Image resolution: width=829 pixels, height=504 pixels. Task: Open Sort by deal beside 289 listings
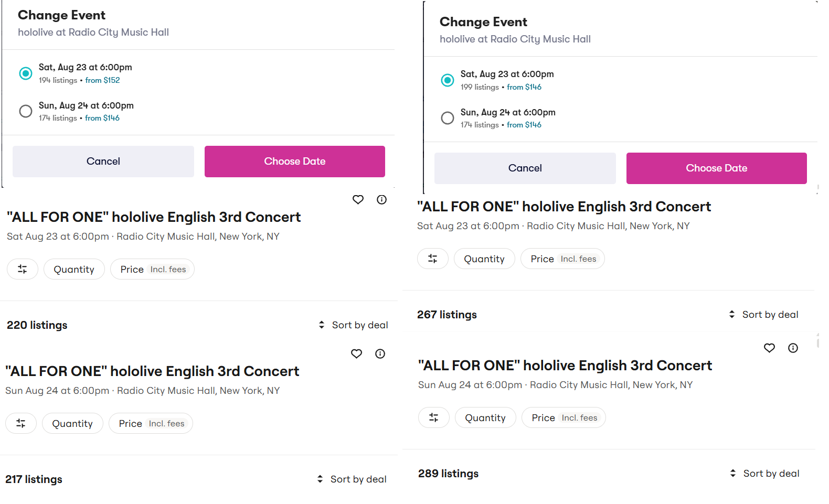coord(764,474)
